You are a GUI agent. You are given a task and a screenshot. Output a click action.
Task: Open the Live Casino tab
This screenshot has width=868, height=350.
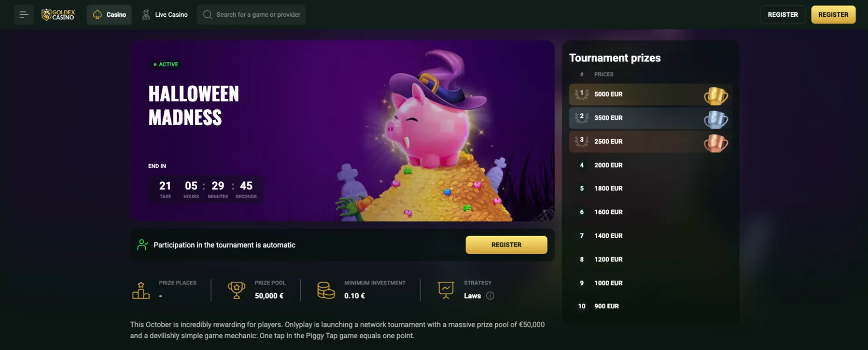tap(165, 14)
